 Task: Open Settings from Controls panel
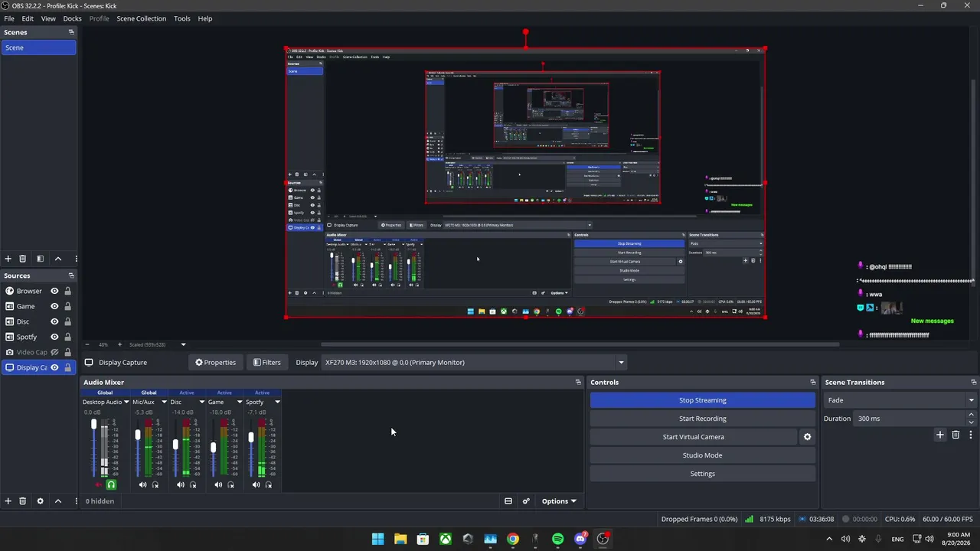[703, 474]
